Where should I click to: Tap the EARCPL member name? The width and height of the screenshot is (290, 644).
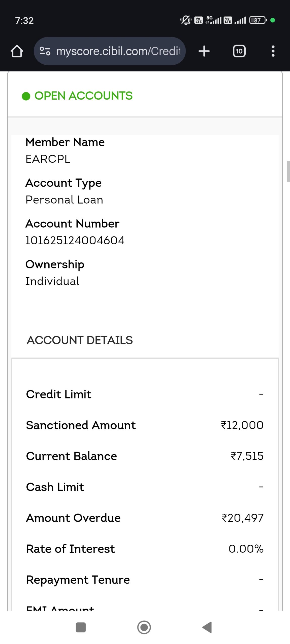click(48, 159)
